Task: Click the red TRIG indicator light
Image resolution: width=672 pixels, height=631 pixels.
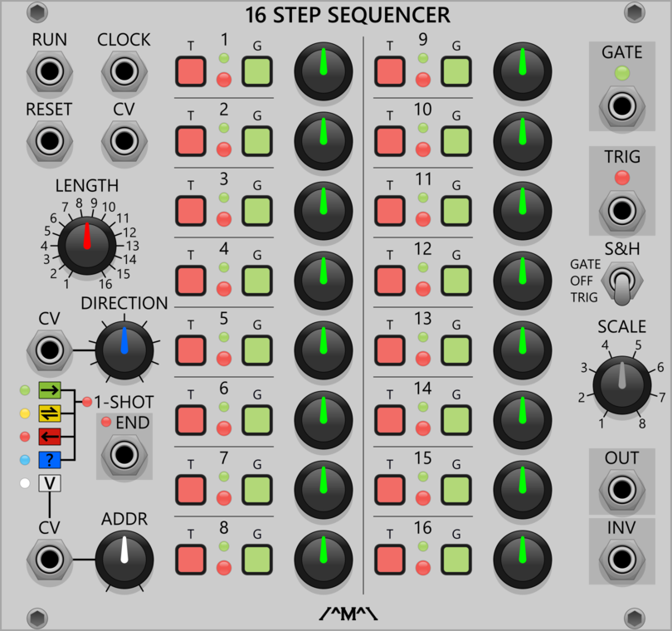Action: point(622,178)
